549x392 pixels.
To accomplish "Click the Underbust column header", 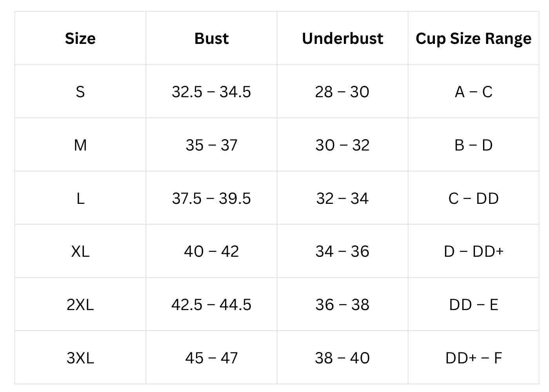I will [342, 38].
